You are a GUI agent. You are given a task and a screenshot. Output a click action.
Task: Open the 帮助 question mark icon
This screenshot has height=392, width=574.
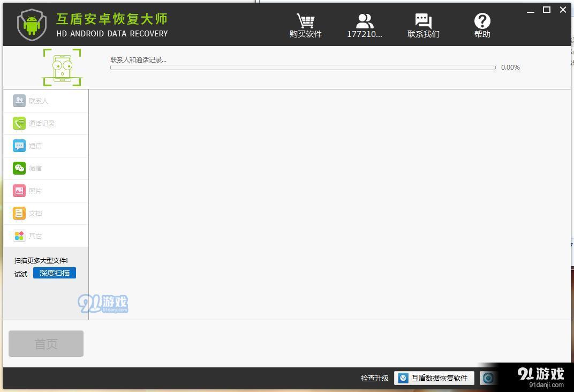[x=482, y=21]
